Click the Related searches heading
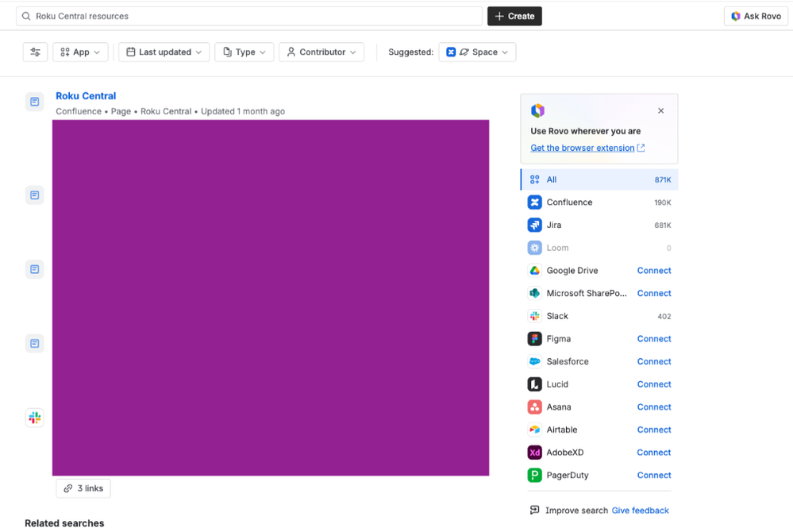Image resolution: width=793 pixels, height=532 pixels. click(x=65, y=523)
